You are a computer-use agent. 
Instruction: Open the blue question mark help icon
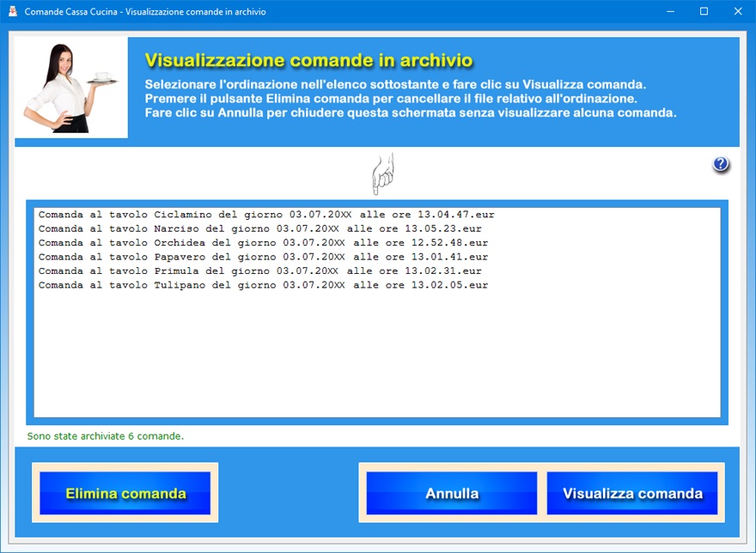[x=720, y=164]
